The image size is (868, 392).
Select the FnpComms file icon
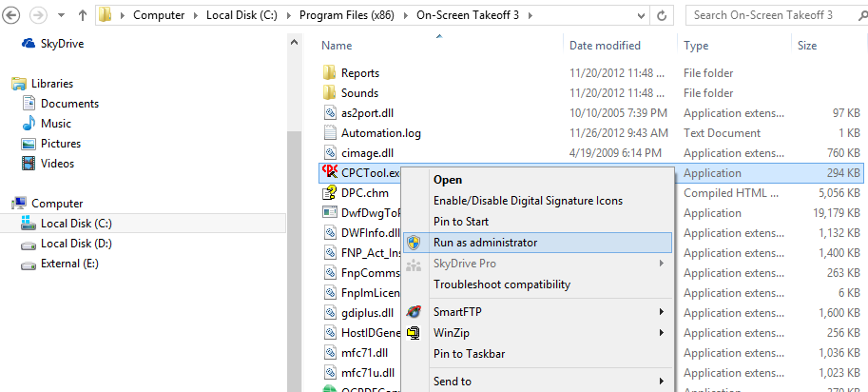pyautogui.click(x=330, y=272)
